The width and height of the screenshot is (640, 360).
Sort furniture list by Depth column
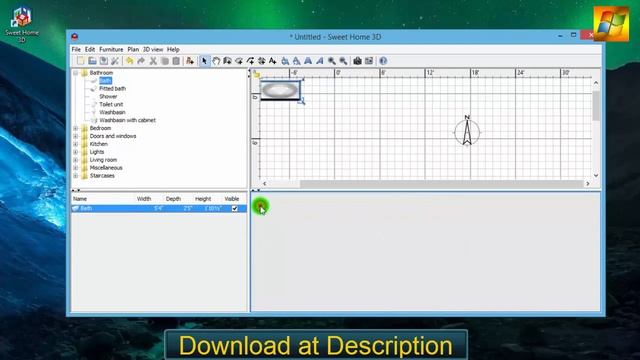pyautogui.click(x=173, y=199)
